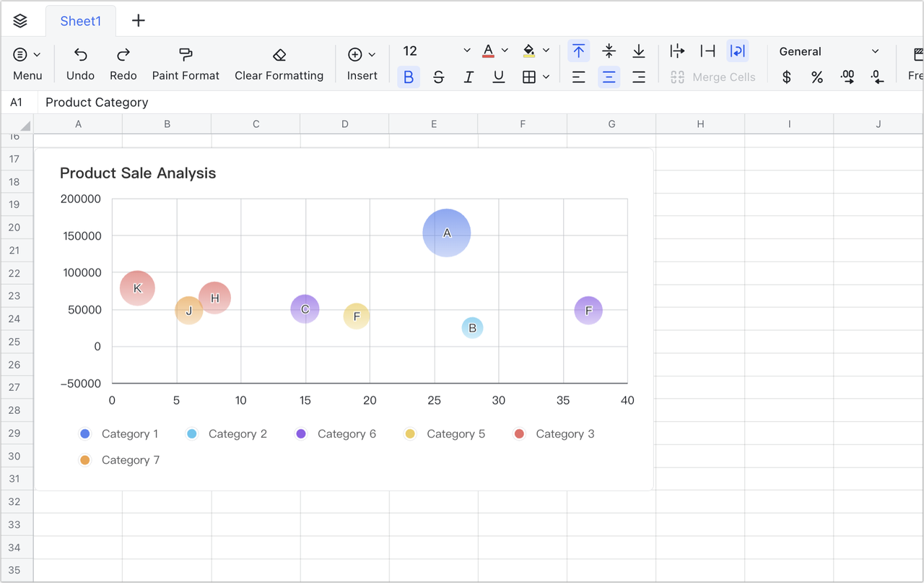Open the font size dropdown
Image resolution: width=924 pixels, height=583 pixels.
coord(466,51)
